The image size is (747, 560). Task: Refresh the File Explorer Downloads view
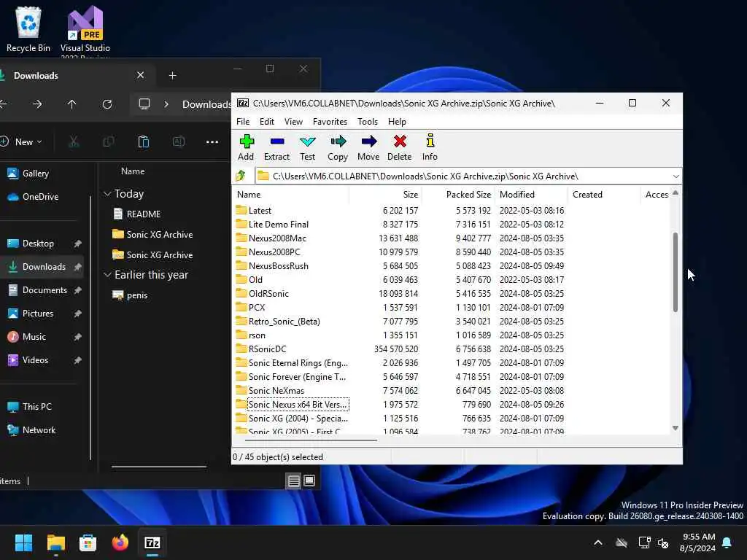107,104
